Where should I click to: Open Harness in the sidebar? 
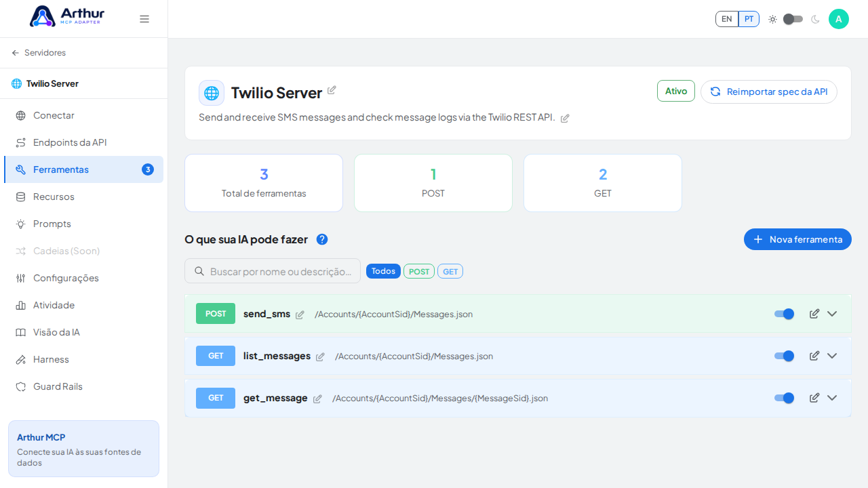pyautogui.click(x=83, y=359)
